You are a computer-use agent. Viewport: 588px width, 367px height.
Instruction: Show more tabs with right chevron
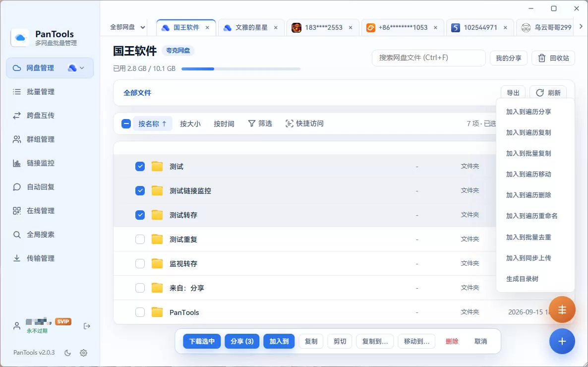[581, 26]
